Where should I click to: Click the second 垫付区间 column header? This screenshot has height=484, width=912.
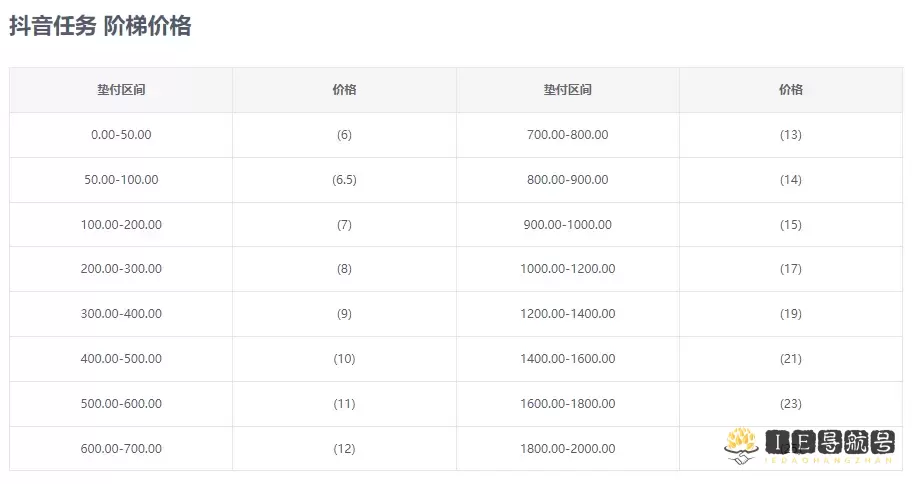click(x=567, y=90)
